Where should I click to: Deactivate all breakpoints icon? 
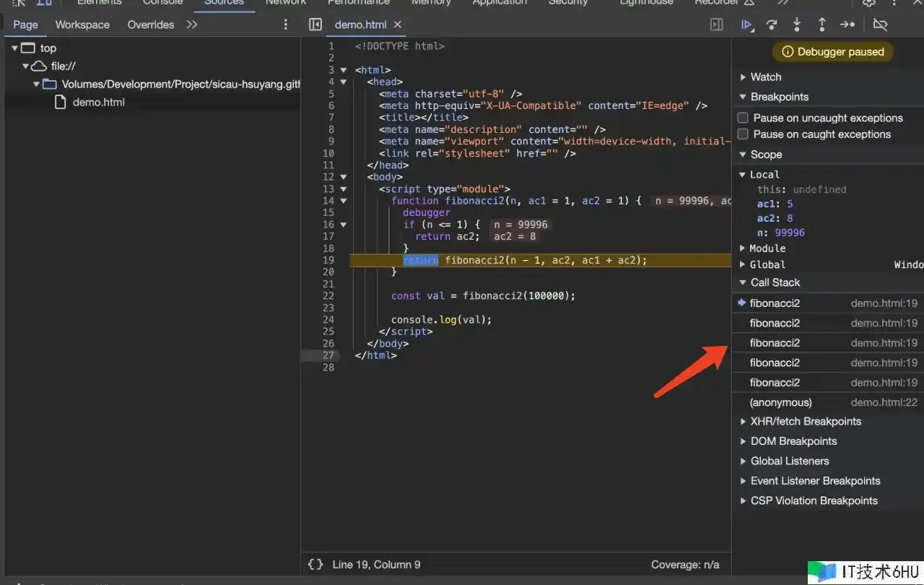[880, 25]
